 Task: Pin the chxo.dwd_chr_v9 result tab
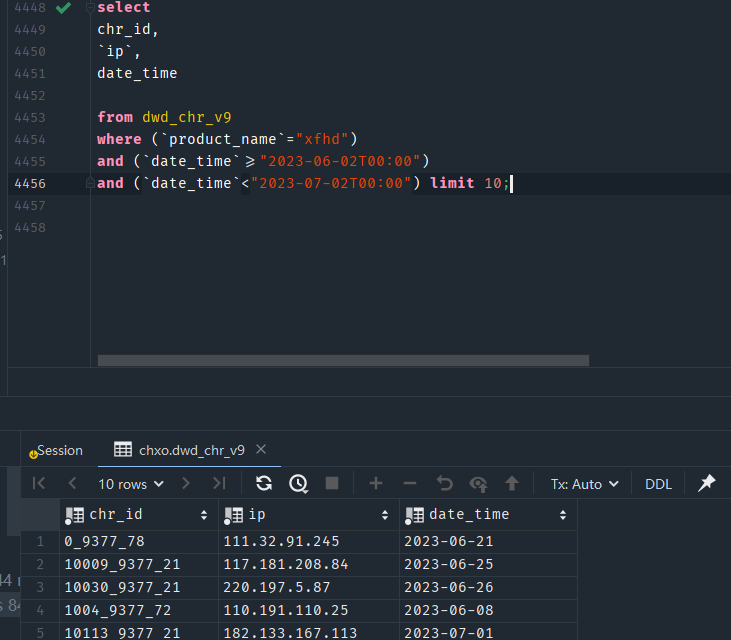point(706,484)
